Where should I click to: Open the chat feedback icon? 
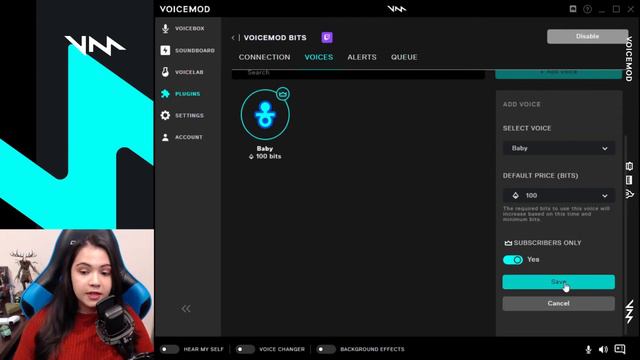pyautogui.click(x=620, y=349)
